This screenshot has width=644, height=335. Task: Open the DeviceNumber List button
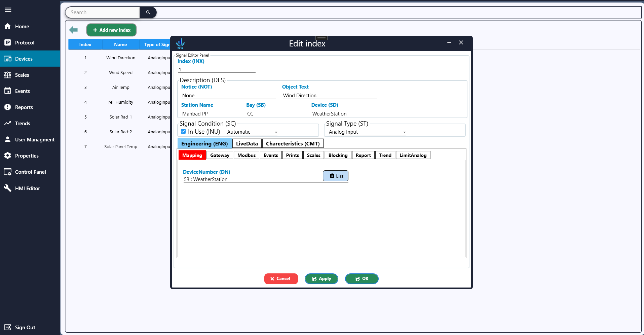tap(335, 176)
